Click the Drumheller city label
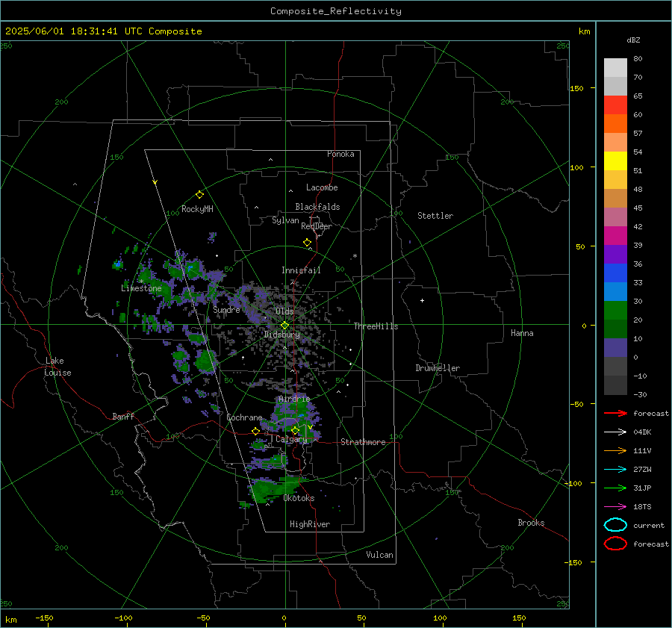 tap(438, 368)
